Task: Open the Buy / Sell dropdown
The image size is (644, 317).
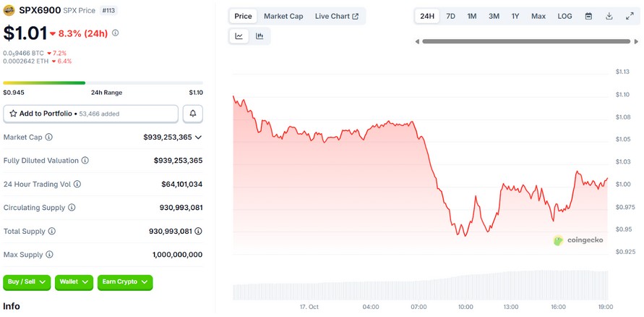Action: [x=27, y=282]
